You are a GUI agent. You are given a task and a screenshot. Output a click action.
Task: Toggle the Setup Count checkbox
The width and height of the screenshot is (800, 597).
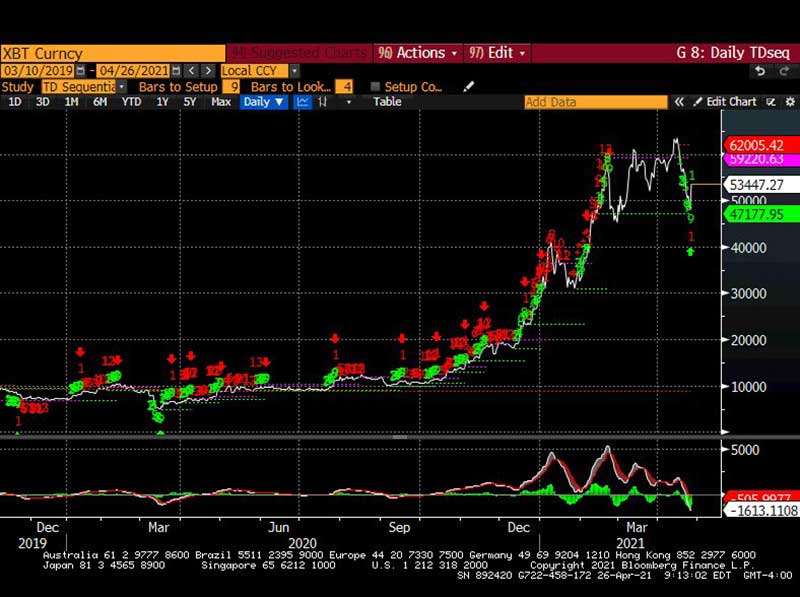[x=376, y=87]
